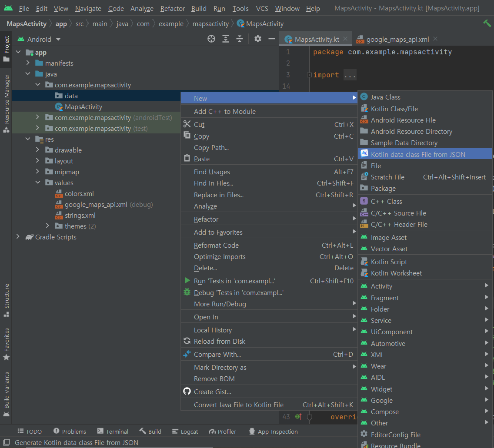Collapse the values folder

(x=38, y=183)
